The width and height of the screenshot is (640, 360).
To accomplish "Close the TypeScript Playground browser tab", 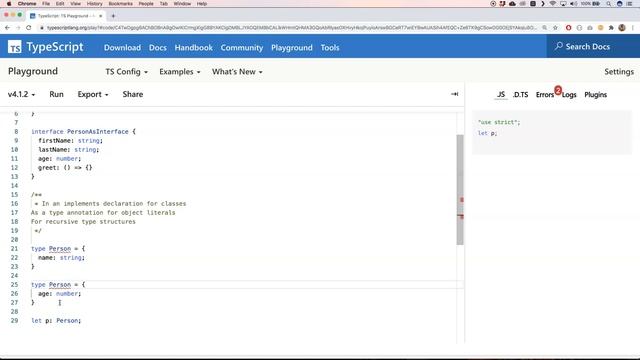I will 100,16.
